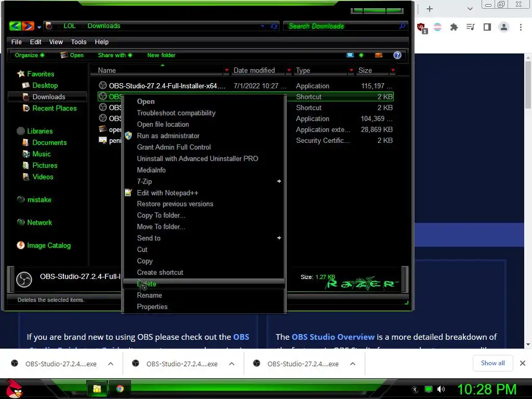Screen dimensions: 532x399
Task: Open the Tools menu
Action: tap(79, 42)
